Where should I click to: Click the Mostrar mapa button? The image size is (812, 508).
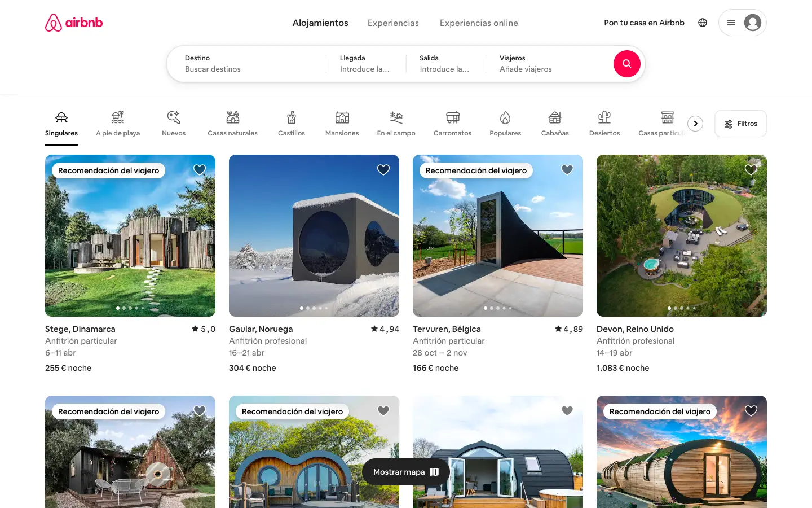coord(406,472)
